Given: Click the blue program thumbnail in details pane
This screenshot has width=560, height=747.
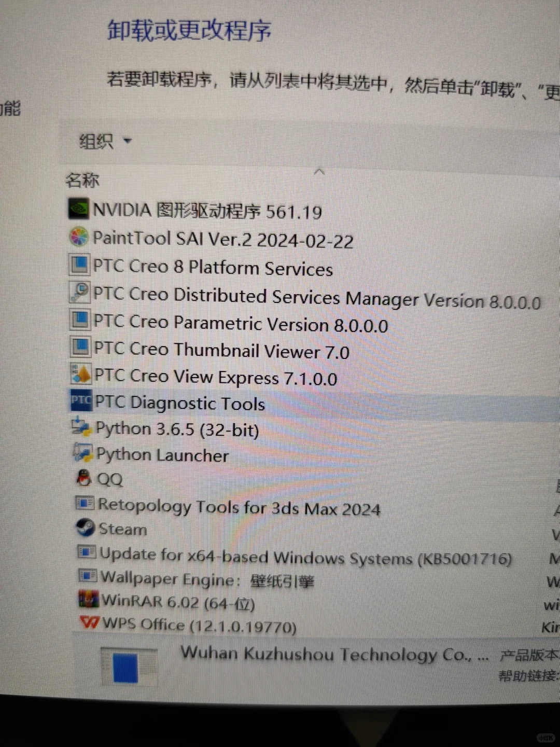Looking at the screenshot, I should [x=128, y=668].
